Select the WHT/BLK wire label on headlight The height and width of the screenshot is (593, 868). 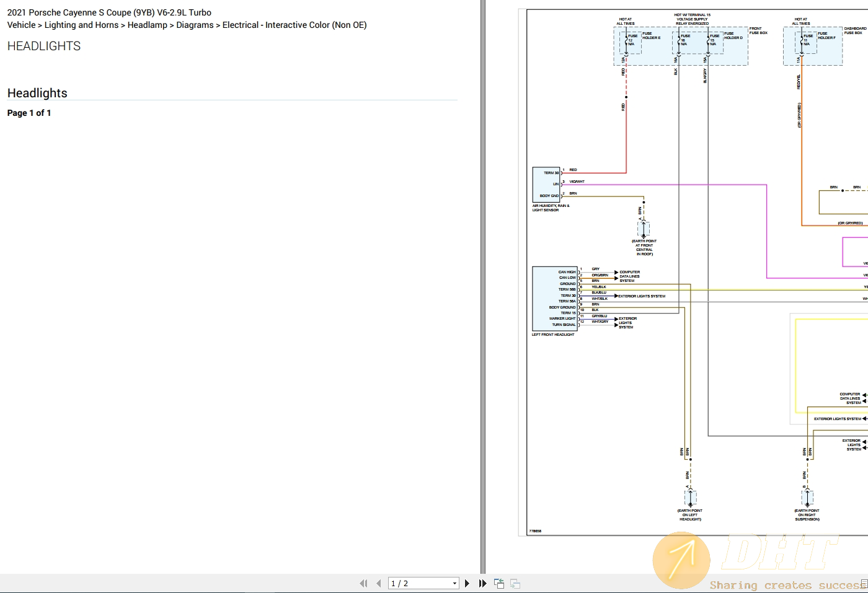click(600, 299)
